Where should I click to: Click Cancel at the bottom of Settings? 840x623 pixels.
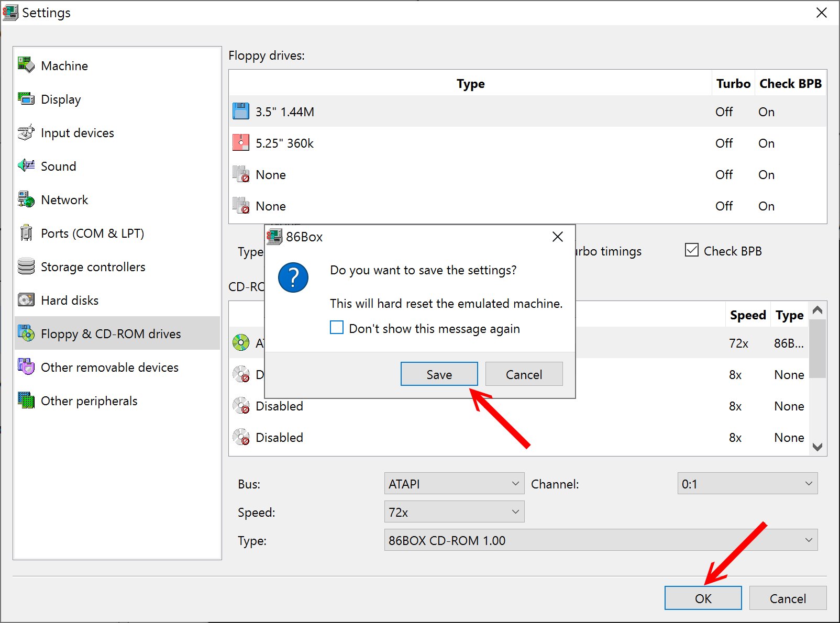(x=788, y=598)
